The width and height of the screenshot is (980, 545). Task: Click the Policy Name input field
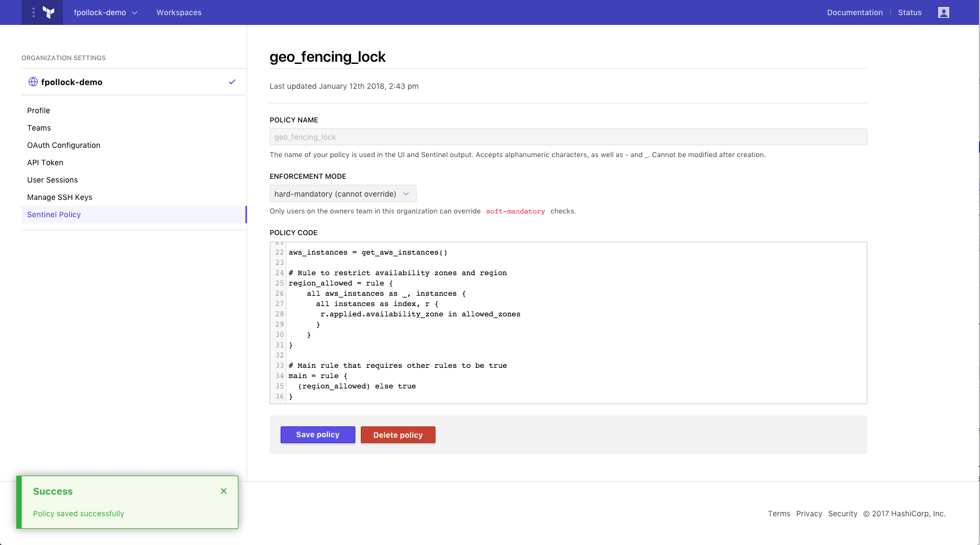[x=568, y=137]
